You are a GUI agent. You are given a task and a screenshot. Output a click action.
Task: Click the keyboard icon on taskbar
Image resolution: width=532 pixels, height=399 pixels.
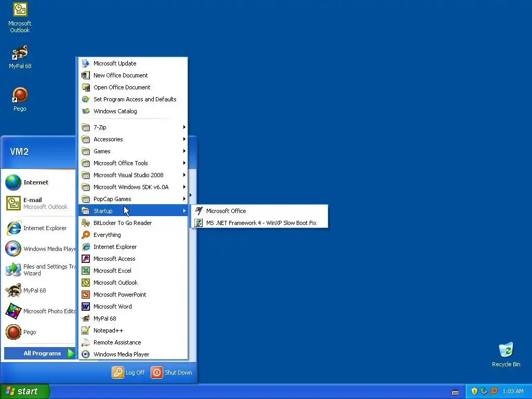(x=455, y=392)
